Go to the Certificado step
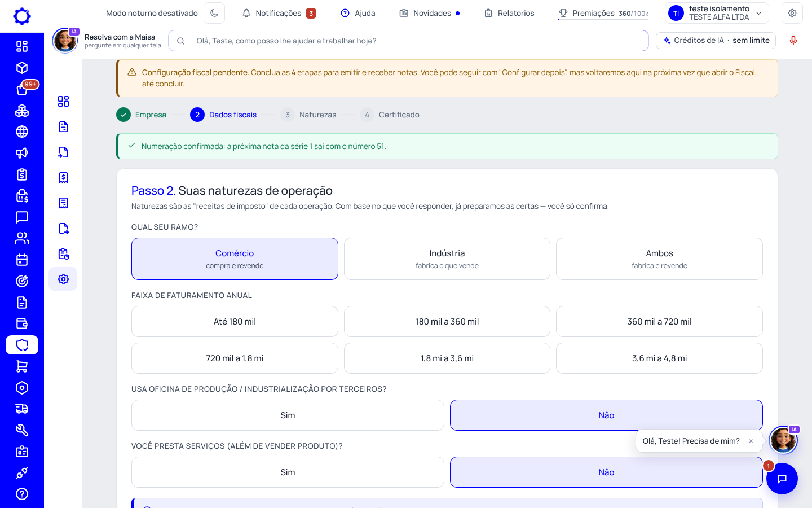The width and height of the screenshot is (812, 508). [390, 115]
